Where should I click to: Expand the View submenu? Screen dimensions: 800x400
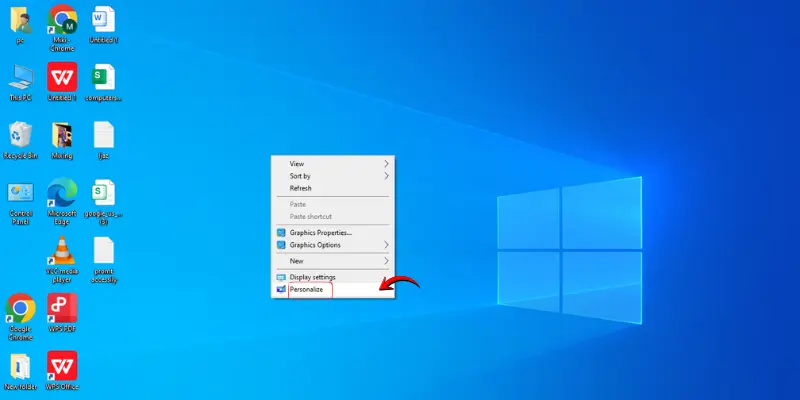click(333, 164)
